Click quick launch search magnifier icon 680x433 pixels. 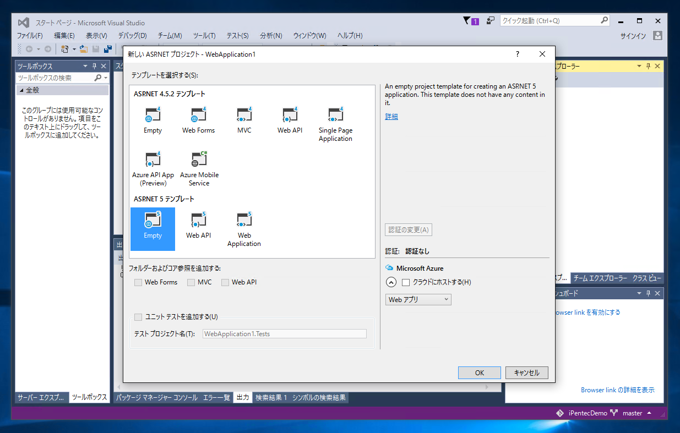(604, 20)
